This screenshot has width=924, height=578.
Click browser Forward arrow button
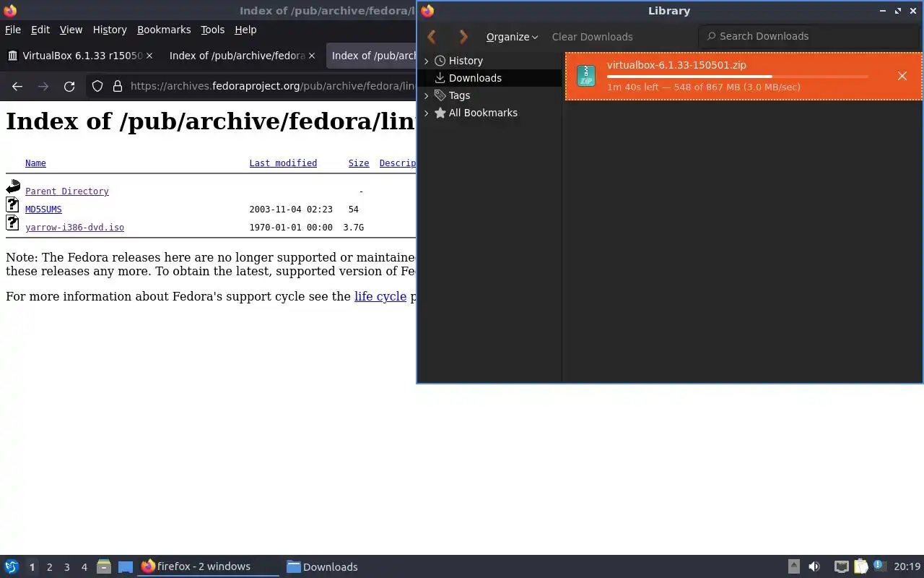[x=43, y=86]
